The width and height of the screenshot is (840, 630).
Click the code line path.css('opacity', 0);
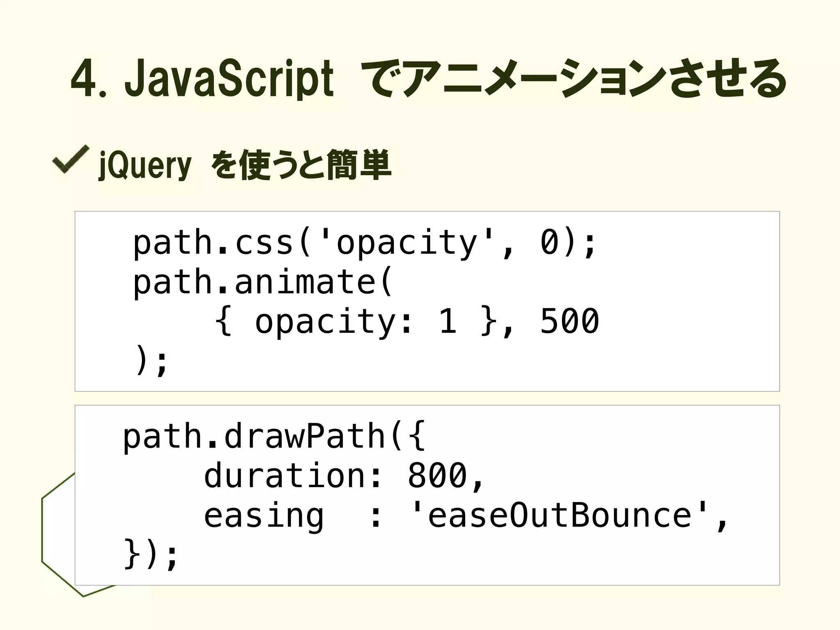coord(365,243)
